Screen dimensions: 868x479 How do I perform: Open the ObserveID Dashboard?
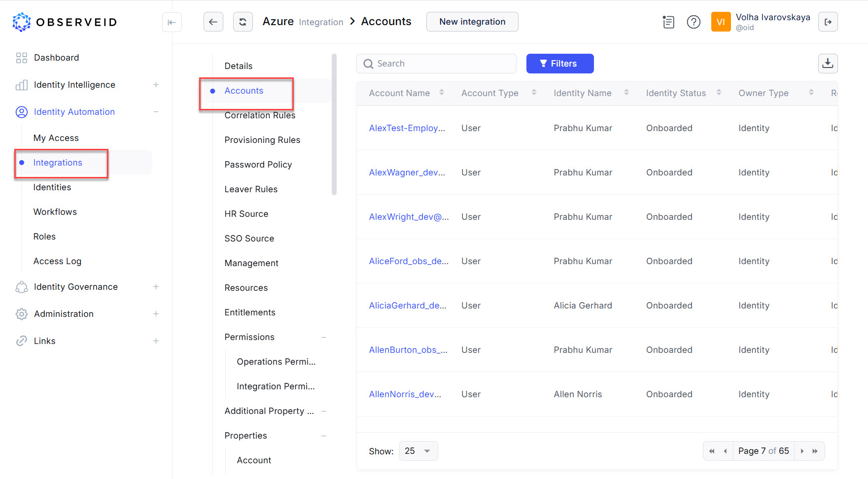56,57
